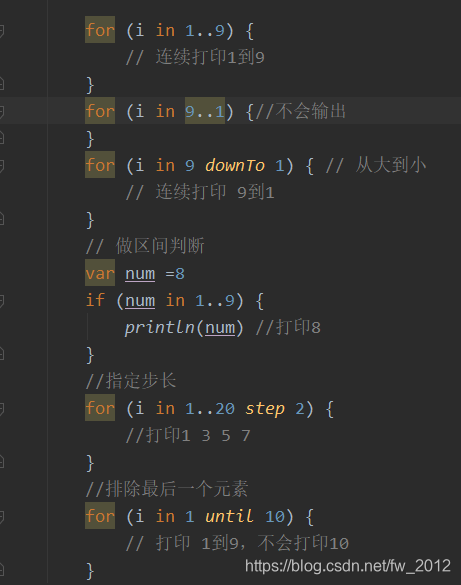This screenshot has width=461, height=585.
Task: Click 'num' in the 'var num =8' declaration
Action: click(x=140, y=274)
